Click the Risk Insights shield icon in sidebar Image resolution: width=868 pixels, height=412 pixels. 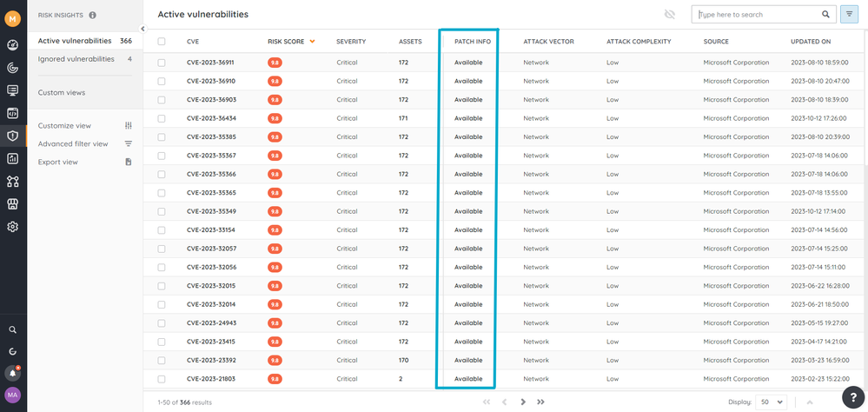13,136
